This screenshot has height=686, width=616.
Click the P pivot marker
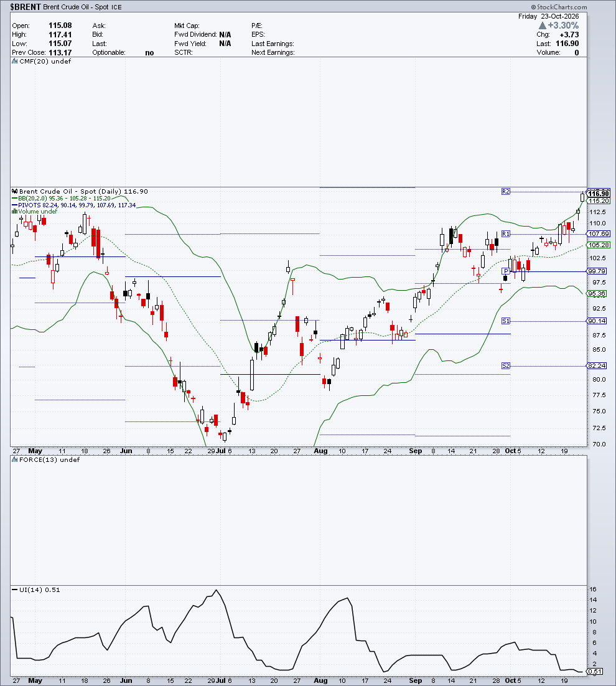(506, 271)
